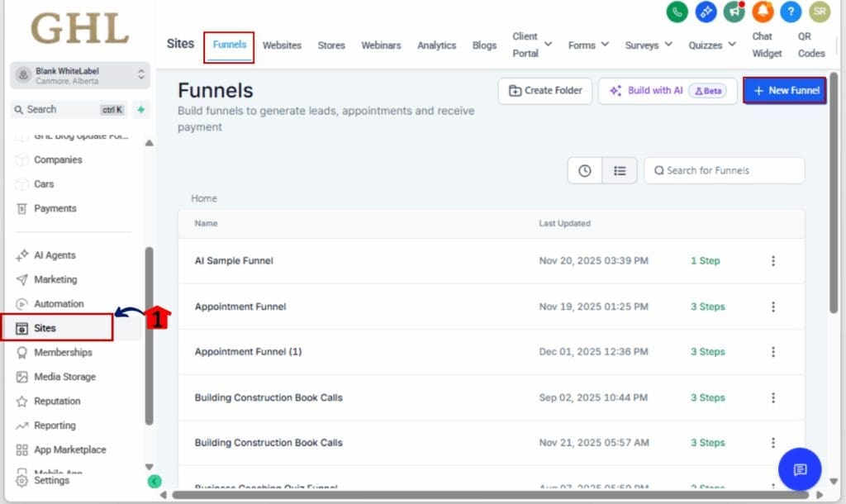Viewport: 846px width, 504px height.
Task: Switch to the Websites tab
Action: click(283, 45)
